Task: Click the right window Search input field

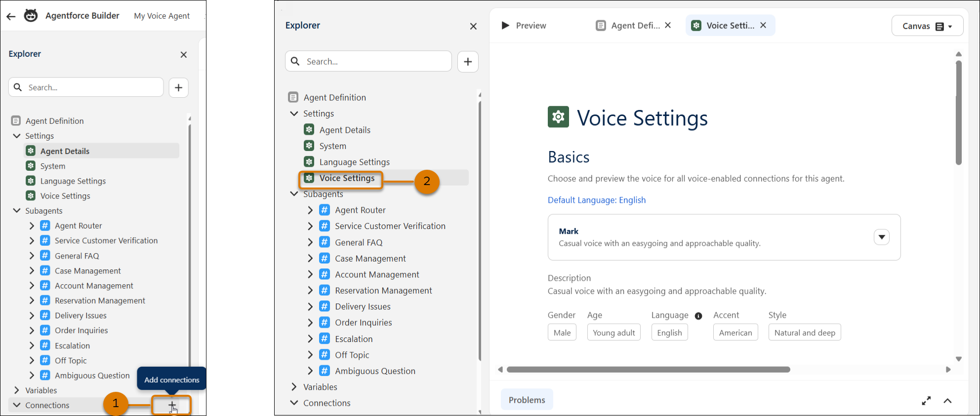Action: 368,61
